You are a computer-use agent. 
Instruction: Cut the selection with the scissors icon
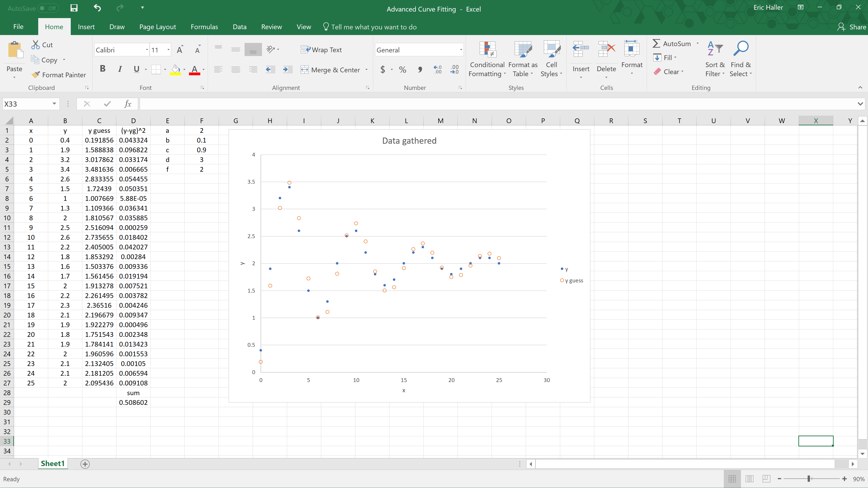(35, 45)
